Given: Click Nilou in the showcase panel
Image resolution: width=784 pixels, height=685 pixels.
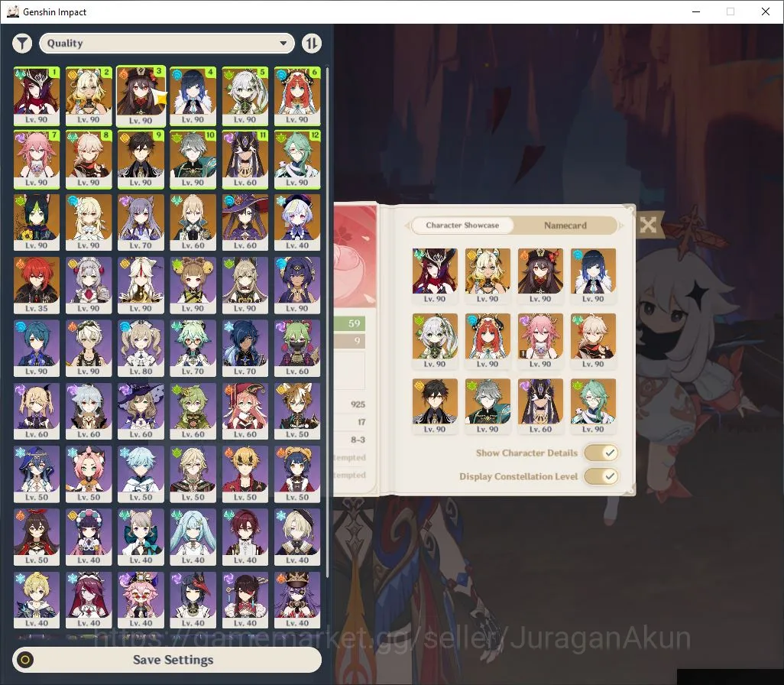Looking at the screenshot, I should (x=488, y=341).
